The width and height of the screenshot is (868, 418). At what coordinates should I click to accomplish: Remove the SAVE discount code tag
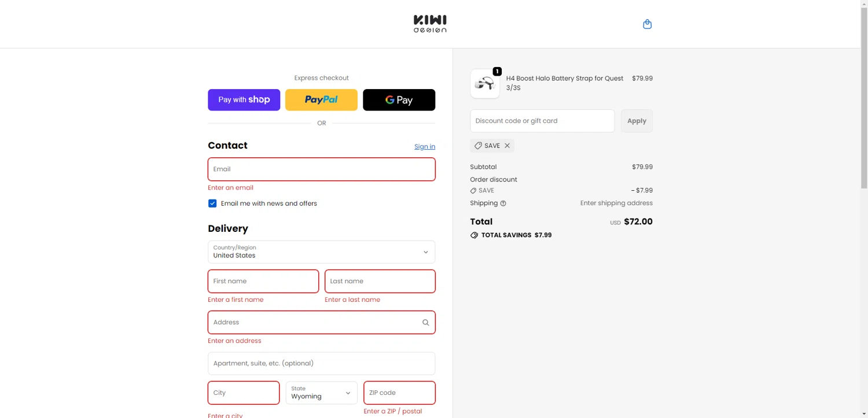pyautogui.click(x=507, y=146)
